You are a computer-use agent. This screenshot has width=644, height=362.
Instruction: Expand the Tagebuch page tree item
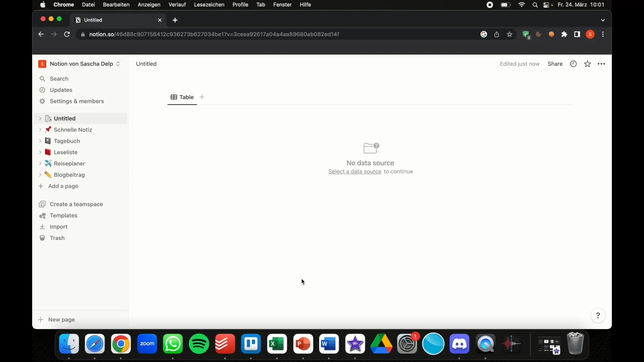click(40, 140)
